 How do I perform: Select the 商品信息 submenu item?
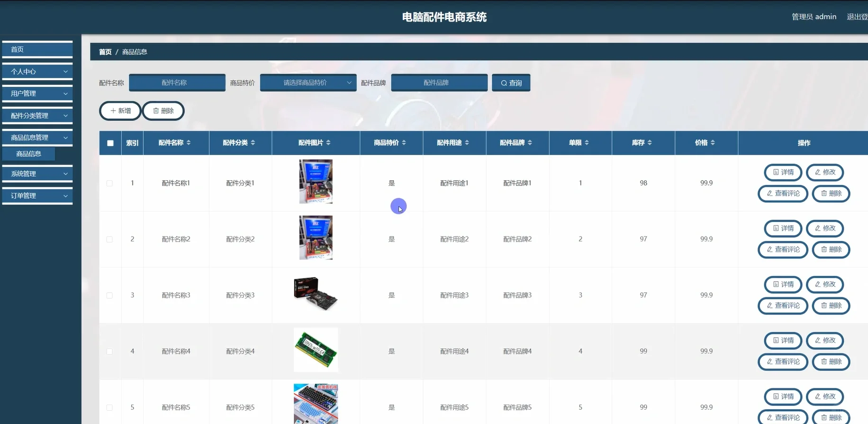point(29,154)
